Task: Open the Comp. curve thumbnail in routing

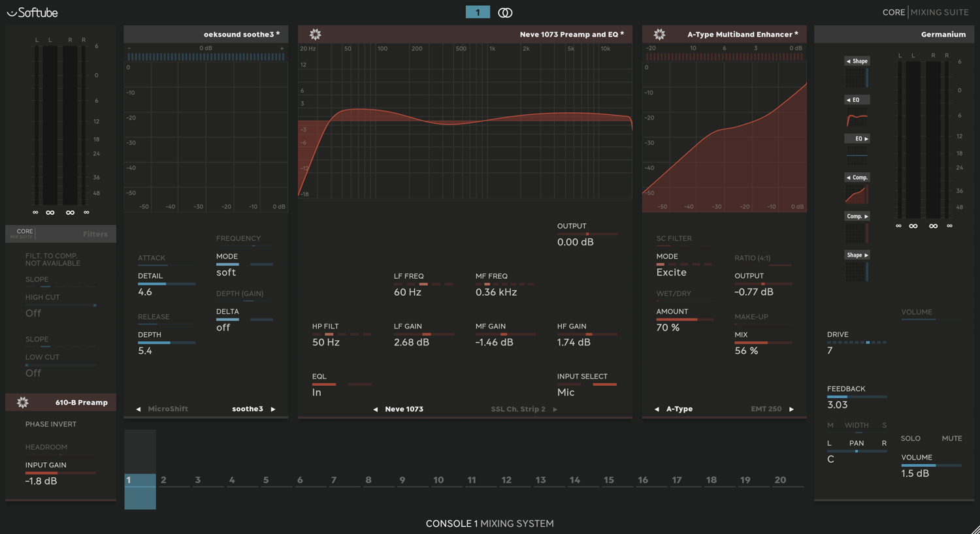Action: click(x=857, y=195)
